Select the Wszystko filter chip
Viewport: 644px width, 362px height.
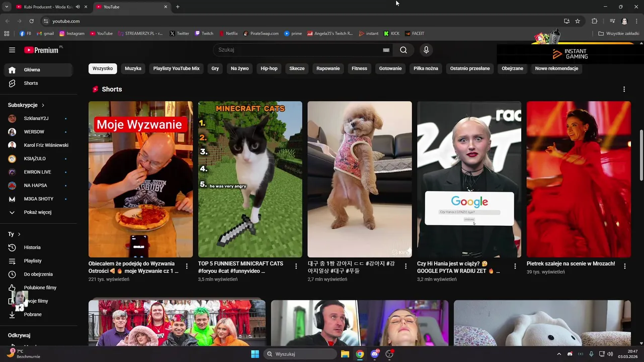coord(103,68)
